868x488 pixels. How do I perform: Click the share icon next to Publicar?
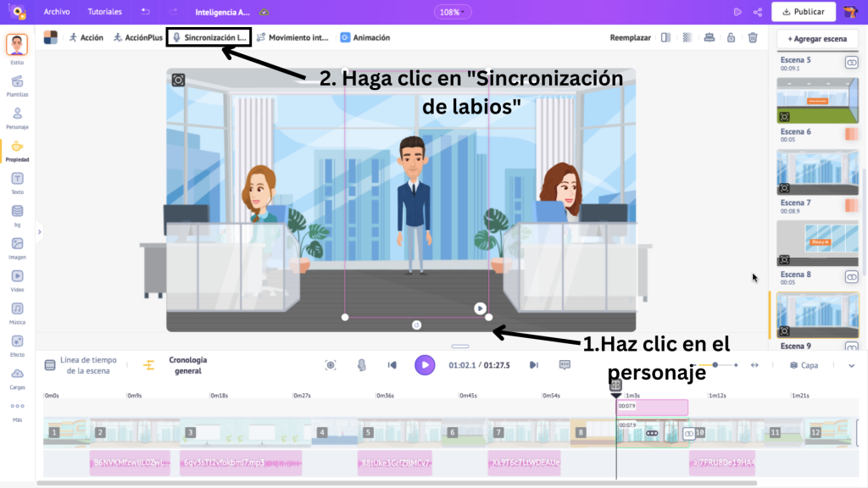pyautogui.click(x=758, y=12)
